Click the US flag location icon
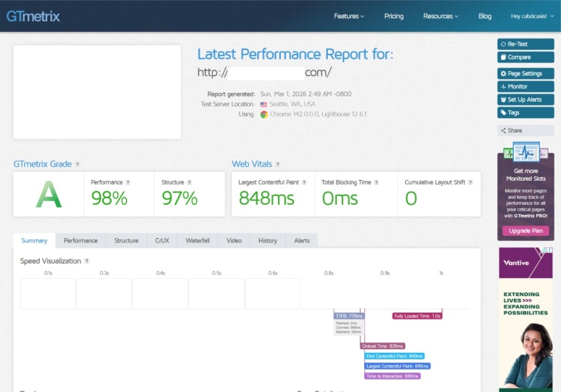Viewport: 561px width, 392px height. point(263,105)
